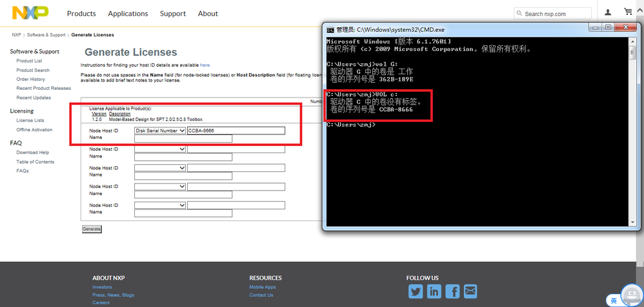Image resolution: width=644 pixels, height=307 pixels.
Task: Click the 362B-189E serial in CMD window
Action: click(x=396, y=79)
